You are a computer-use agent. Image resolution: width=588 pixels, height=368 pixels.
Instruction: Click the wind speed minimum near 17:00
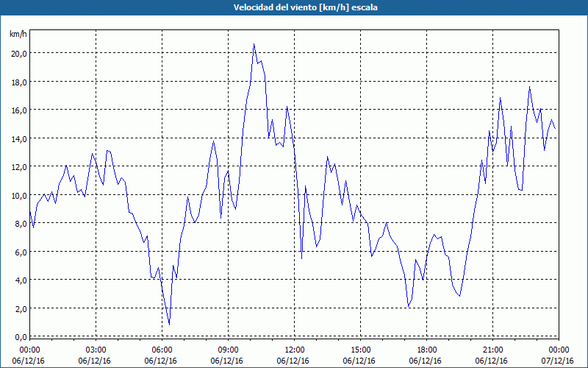tap(409, 306)
